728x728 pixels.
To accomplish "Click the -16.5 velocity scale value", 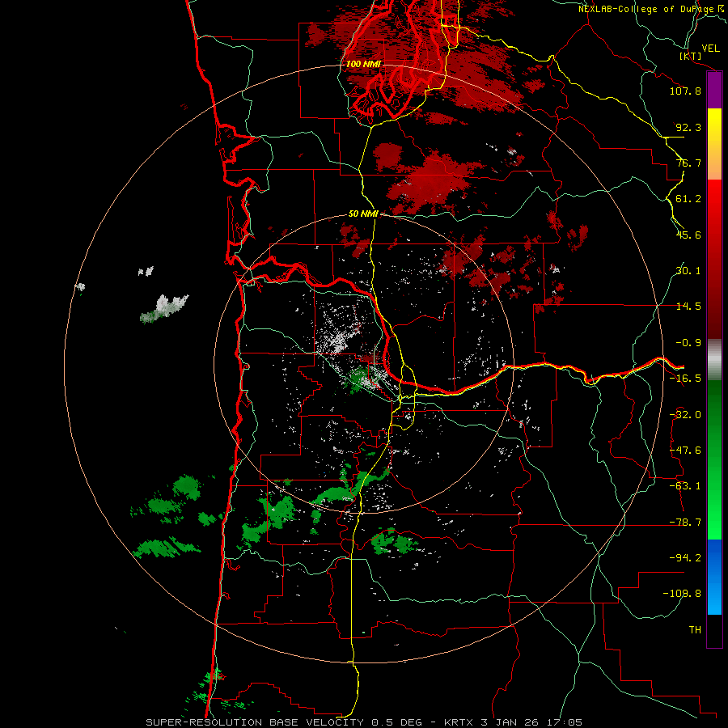I will [685, 379].
